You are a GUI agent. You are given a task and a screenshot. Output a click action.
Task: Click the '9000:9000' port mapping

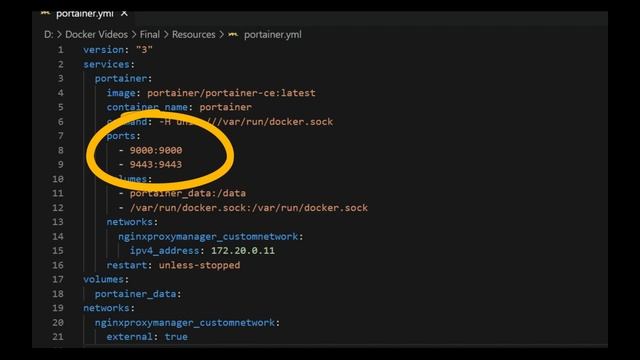(x=156, y=150)
